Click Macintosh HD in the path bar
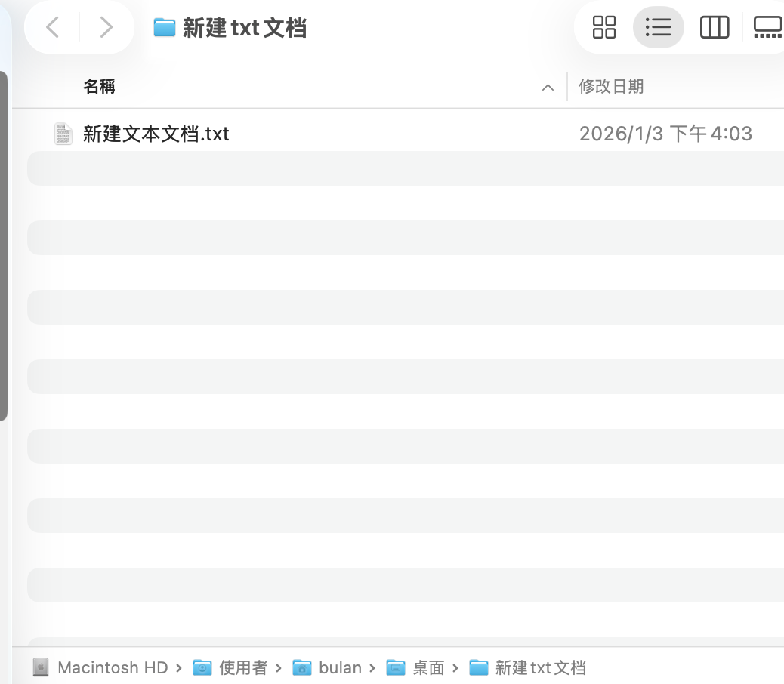784x684 pixels. pyautogui.click(x=112, y=667)
